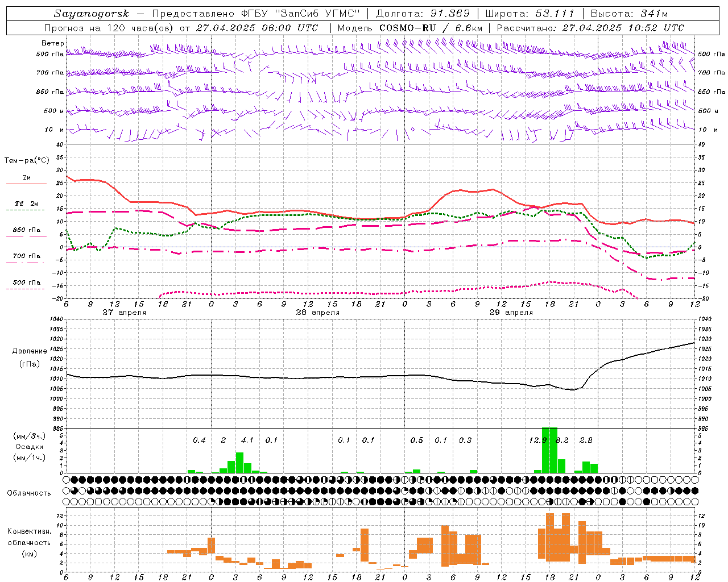Click the Долгота: 91.369 value
This screenshot has width=728, height=582.
click(x=424, y=14)
